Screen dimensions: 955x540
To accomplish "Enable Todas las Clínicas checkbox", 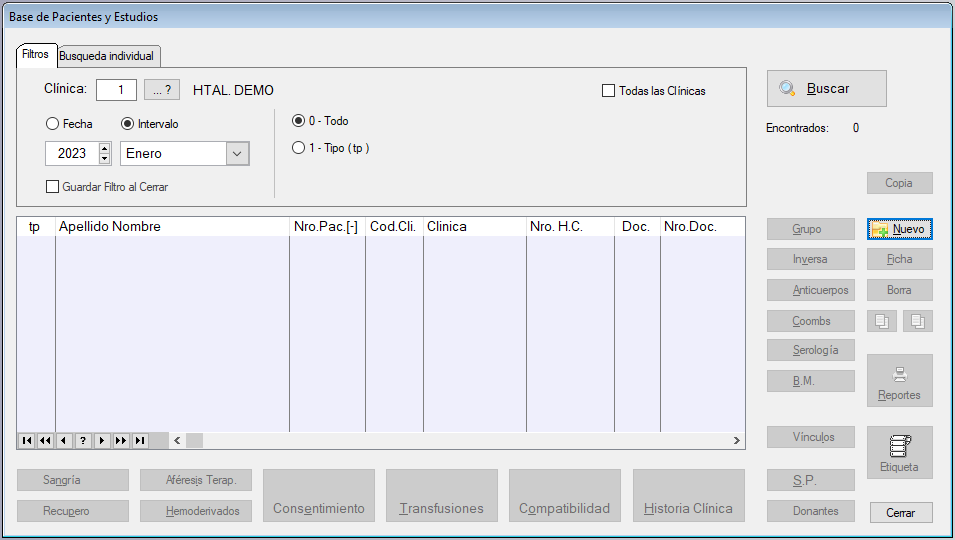I will point(608,91).
